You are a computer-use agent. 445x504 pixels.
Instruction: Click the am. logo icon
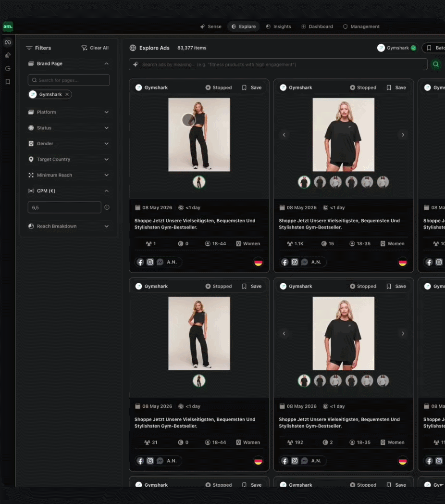tap(8, 26)
